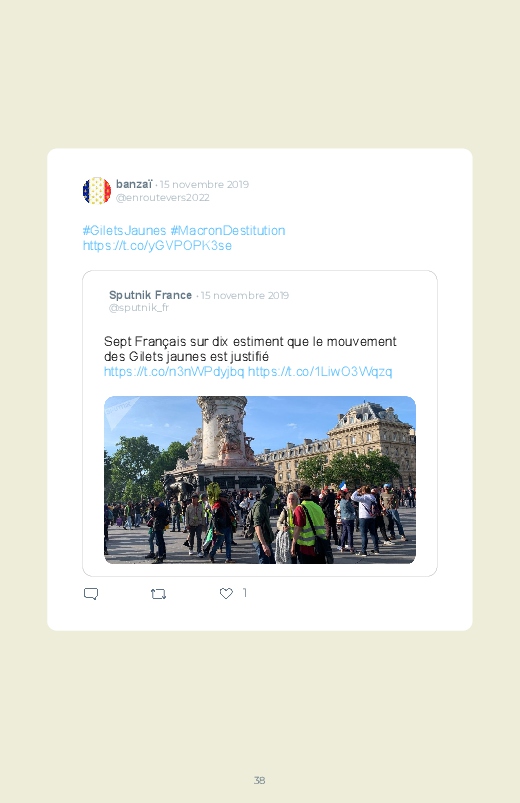Image resolution: width=520 pixels, height=803 pixels.
Task: Open the t.co/n3nWPdyjbq link
Action: (174, 372)
